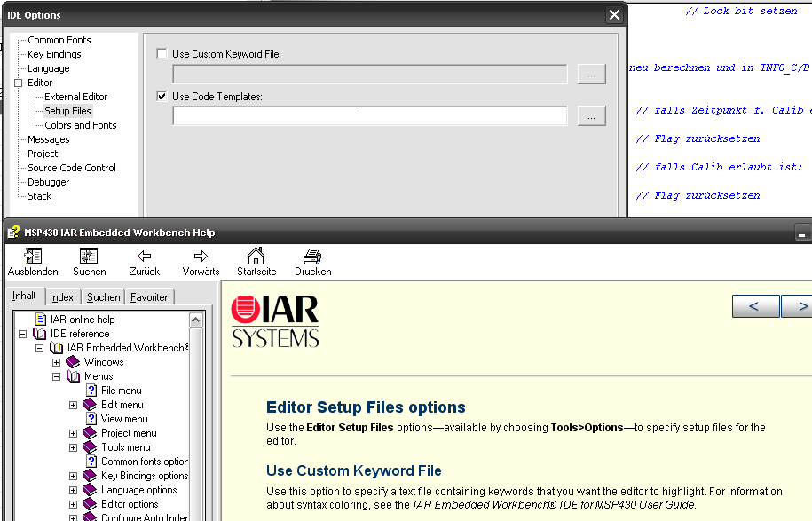Viewport: 812px width, 521px height.
Task: Select Project in IDE Options tree
Action: tap(43, 154)
